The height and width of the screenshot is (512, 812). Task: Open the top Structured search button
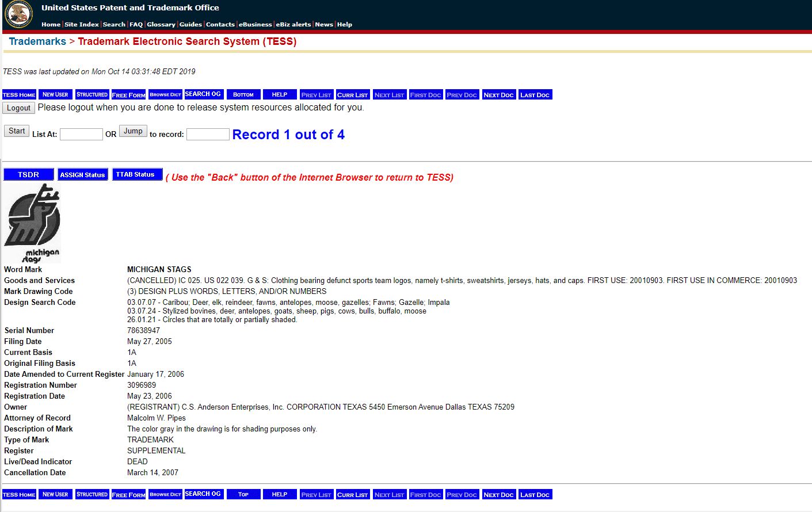pyautogui.click(x=92, y=94)
